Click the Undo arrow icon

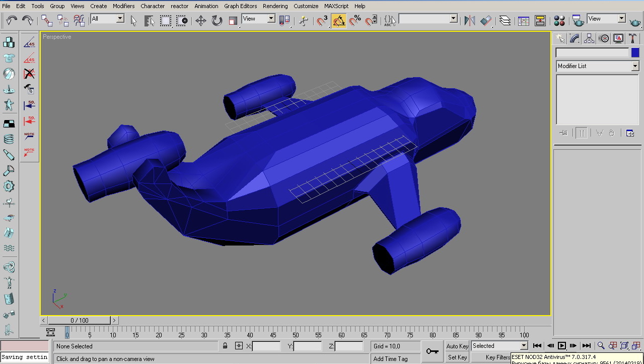coord(12,20)
